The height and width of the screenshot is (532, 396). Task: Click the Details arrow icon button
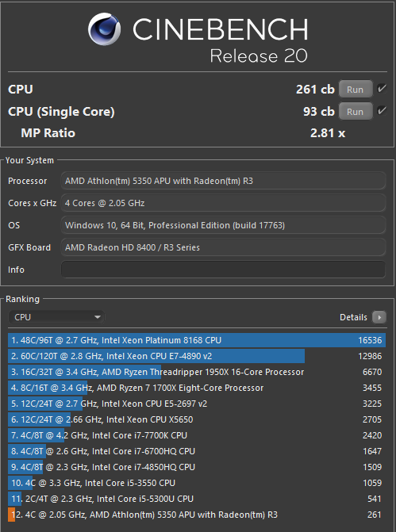tap(379, 317)
